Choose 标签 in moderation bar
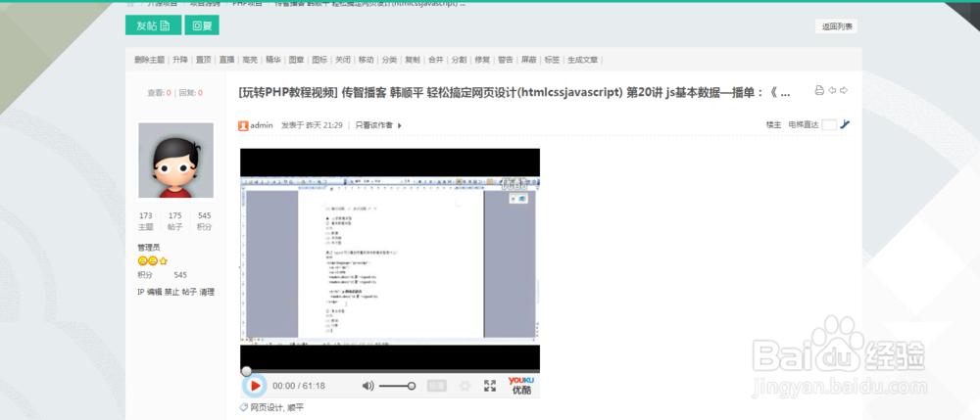Screen dimensions: 980x420 point(552,60)
